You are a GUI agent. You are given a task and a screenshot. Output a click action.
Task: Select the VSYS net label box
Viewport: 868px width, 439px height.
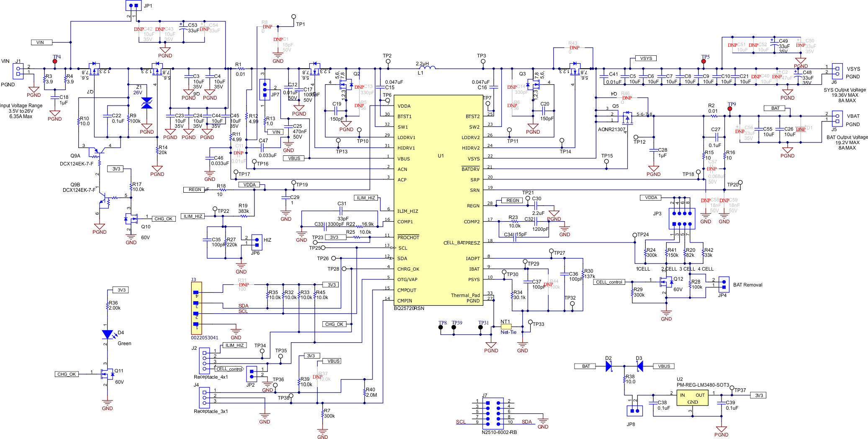pyautogui.click(x=646, y=58)
